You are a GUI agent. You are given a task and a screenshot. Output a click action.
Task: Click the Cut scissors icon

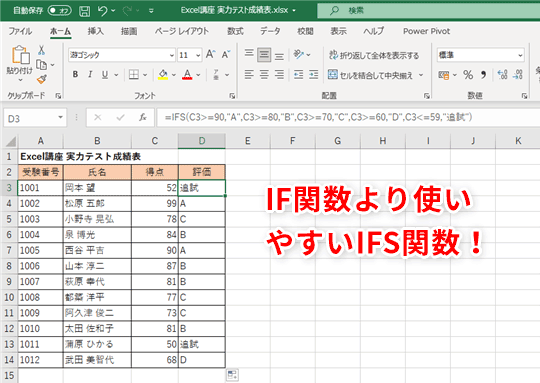[x=41, y=50]
